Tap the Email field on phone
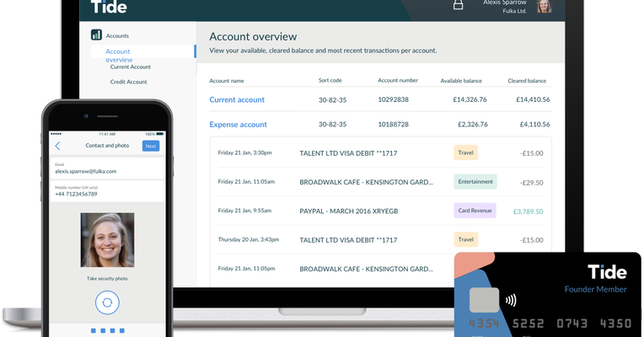This screenshot has width=644, height=337. tap(107, 168)
